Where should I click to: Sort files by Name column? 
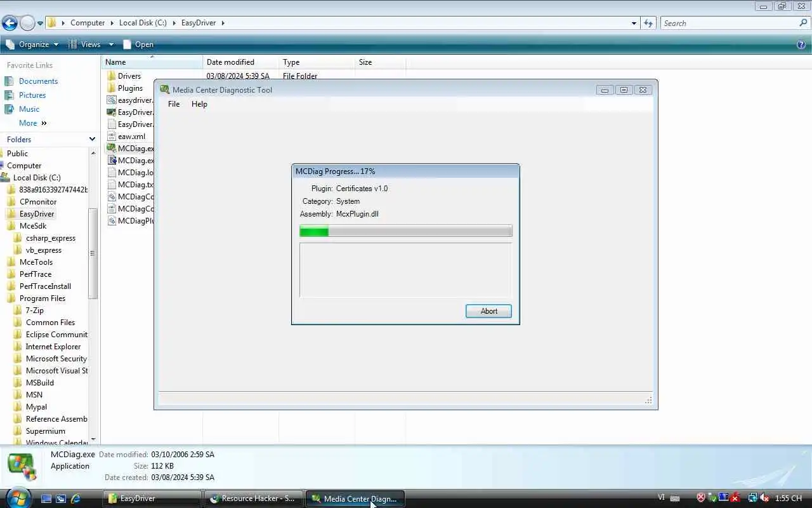tap(152, 62)
